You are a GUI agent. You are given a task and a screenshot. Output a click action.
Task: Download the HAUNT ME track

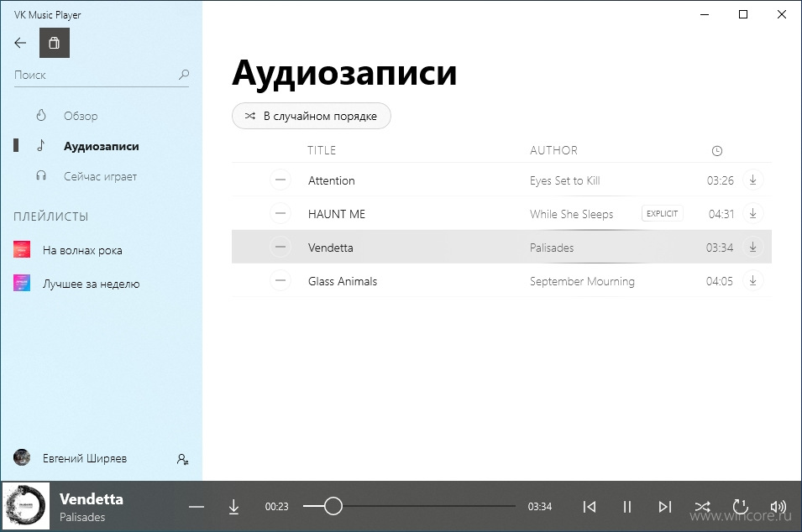point(753,213)
